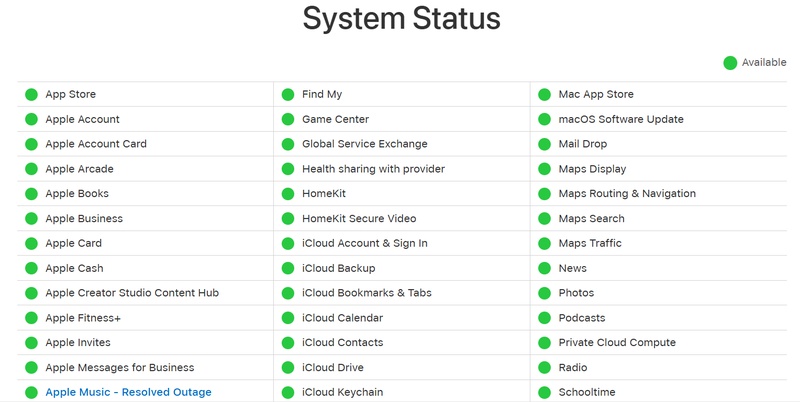Open the Apple Music - Resolved Outage link

tap(128, 392)
